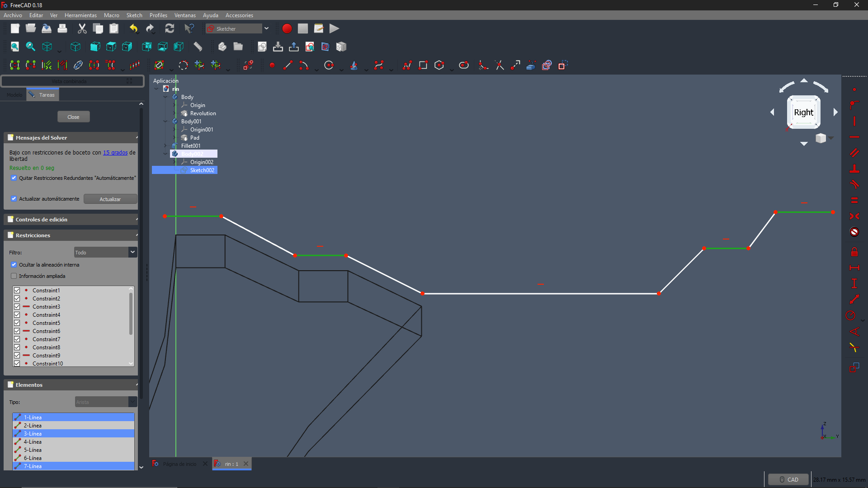The height and width of the screenshot is (488, 868).
Task: Click the lock constraint icon
Action: (x=854, y=252)
